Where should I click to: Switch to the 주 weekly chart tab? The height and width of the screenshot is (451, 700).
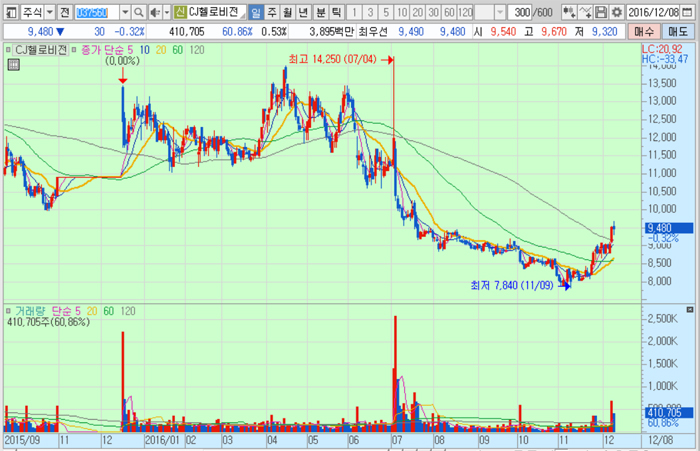(x=272, y=13)
